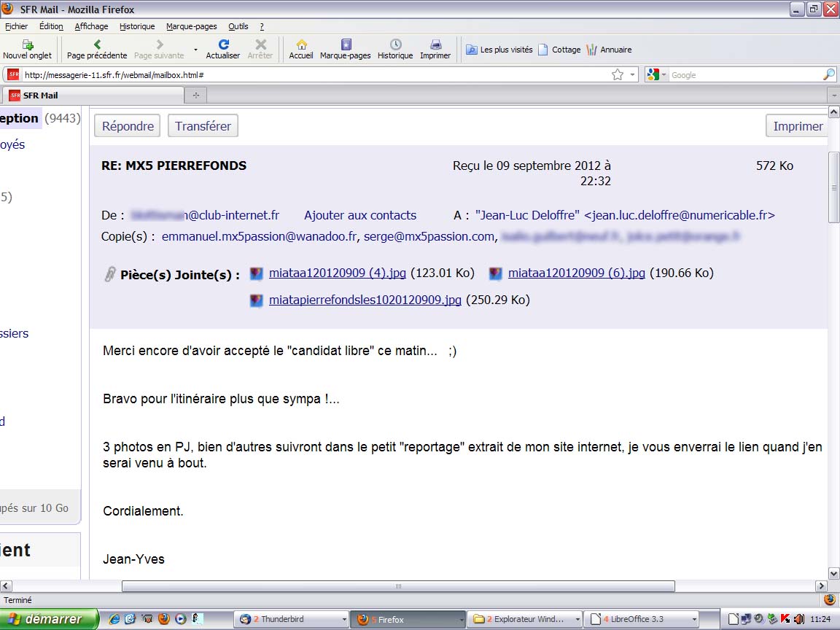Screen dimensions: 840x630
Task: Open the Fichier menu
Action: click(16, 26)
